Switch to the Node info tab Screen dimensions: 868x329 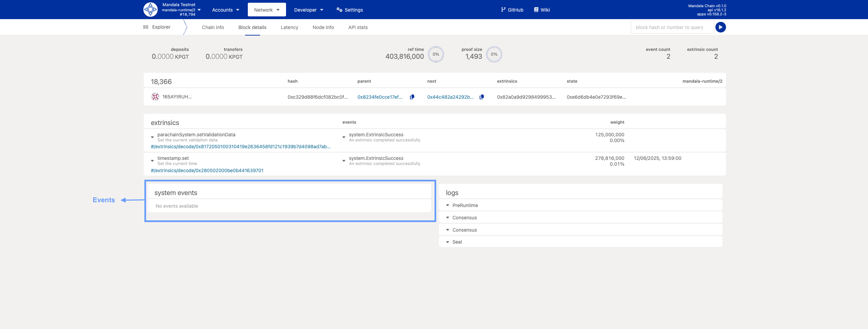click(x=323, y=27)
